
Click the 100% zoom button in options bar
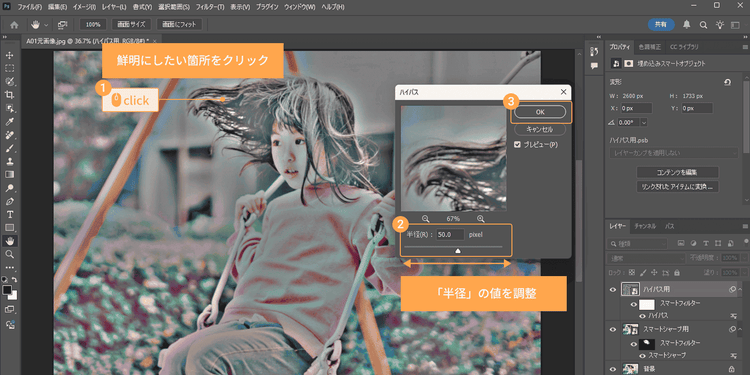point(93,24)
